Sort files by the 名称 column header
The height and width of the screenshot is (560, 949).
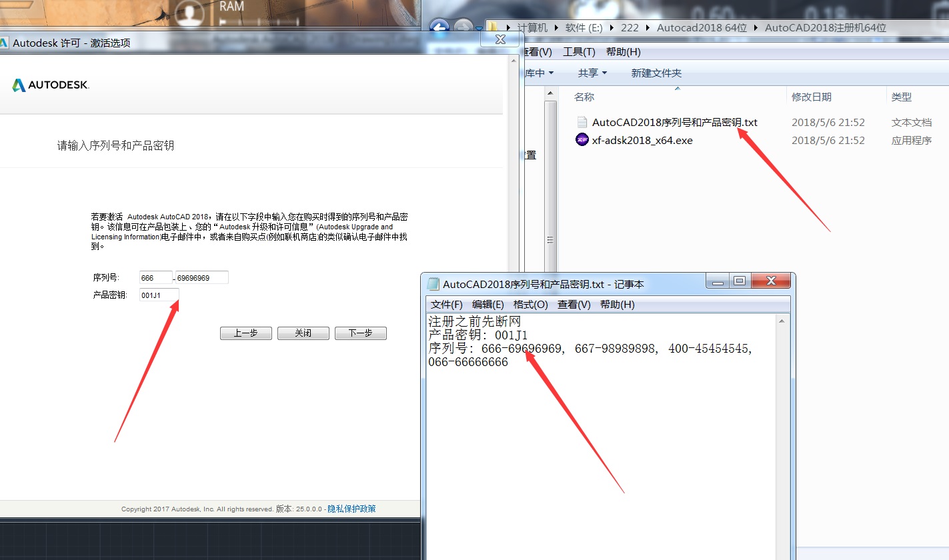coord(584,97)
